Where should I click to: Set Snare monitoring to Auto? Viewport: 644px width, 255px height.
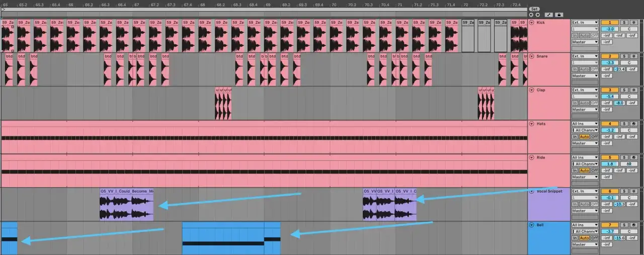pyautogui.click(x=584, y=69)
